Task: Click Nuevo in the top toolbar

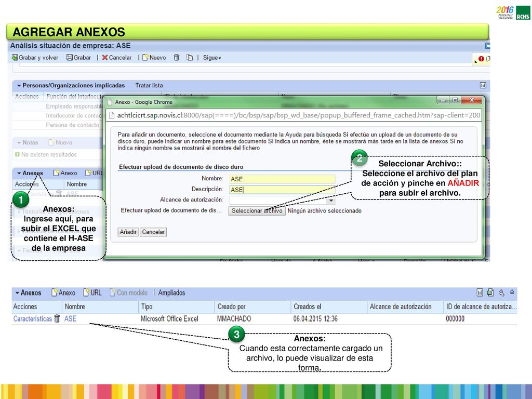Action: pos(154,58)
